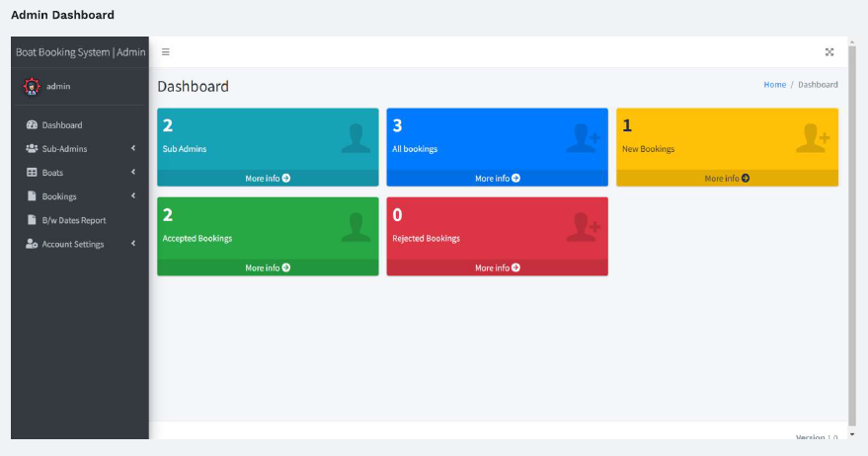This screenshot has height=456, width=868.
Task: Click the Home breadcrumb link
Action: click(774, 85)
